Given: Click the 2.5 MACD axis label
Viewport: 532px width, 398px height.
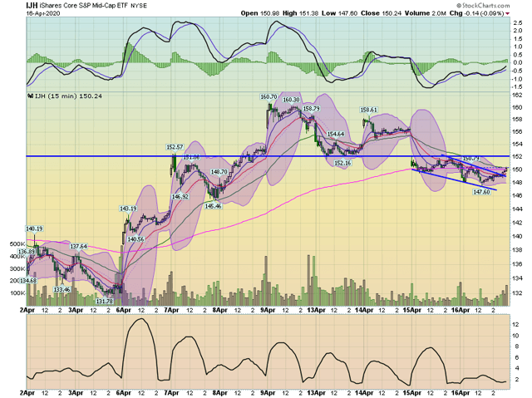Looking at the screenshot, I should coord(518,23).
